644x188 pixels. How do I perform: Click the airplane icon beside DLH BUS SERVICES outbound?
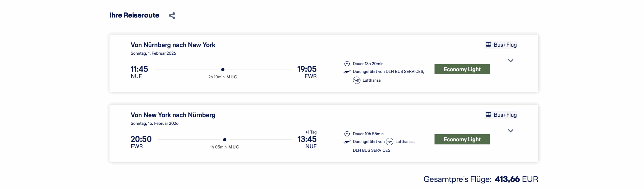[x=347, y=72]
